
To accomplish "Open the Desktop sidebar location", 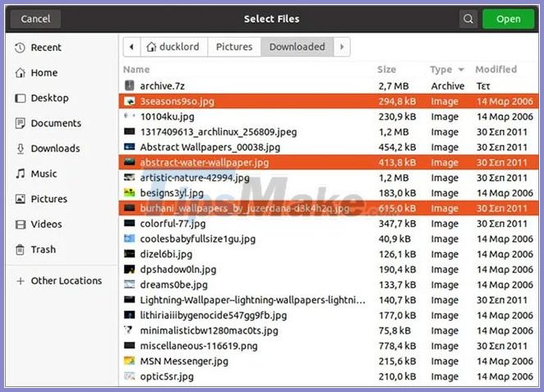I will (x=62, y=98).
